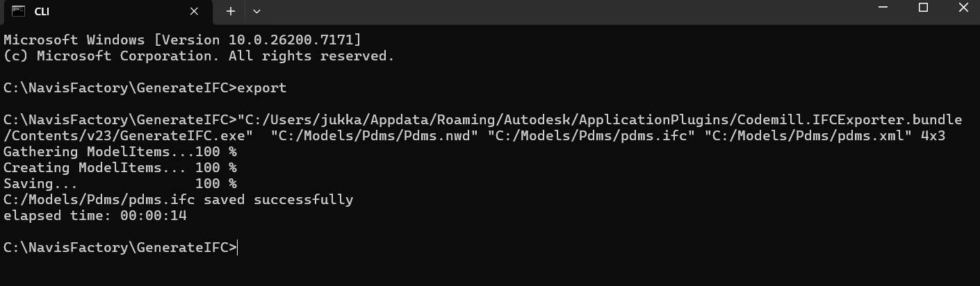Click the "Saving... 100 %" progress line
This screenshot has height=286, width=980.
coord(120,184)
